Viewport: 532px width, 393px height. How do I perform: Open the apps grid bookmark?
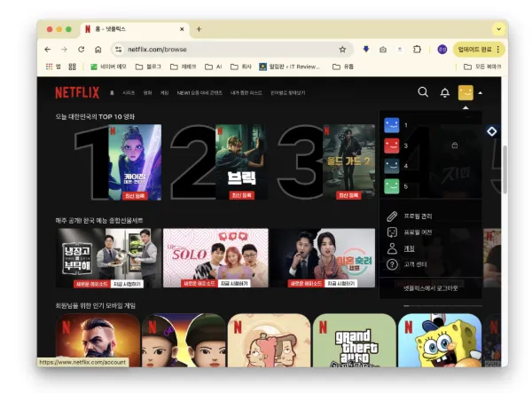tap(53, 67)
